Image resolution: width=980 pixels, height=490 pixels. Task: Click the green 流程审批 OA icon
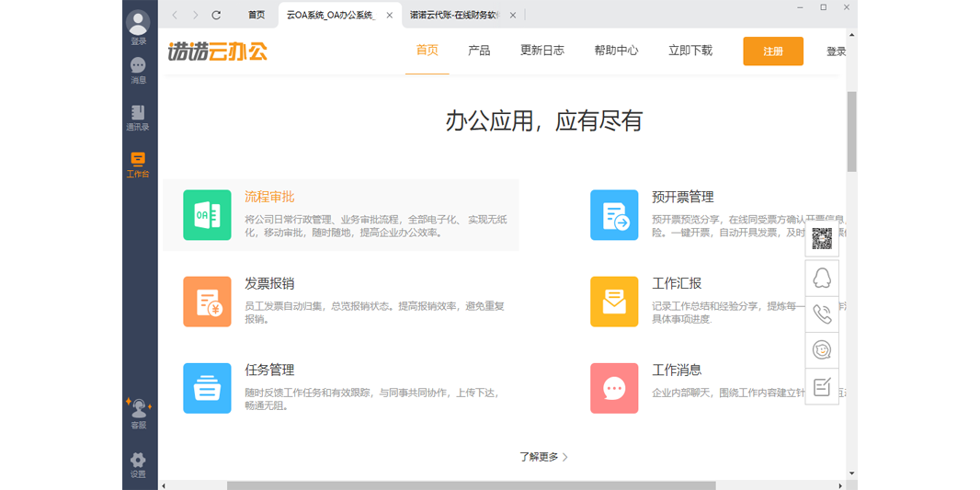[207, 215]
